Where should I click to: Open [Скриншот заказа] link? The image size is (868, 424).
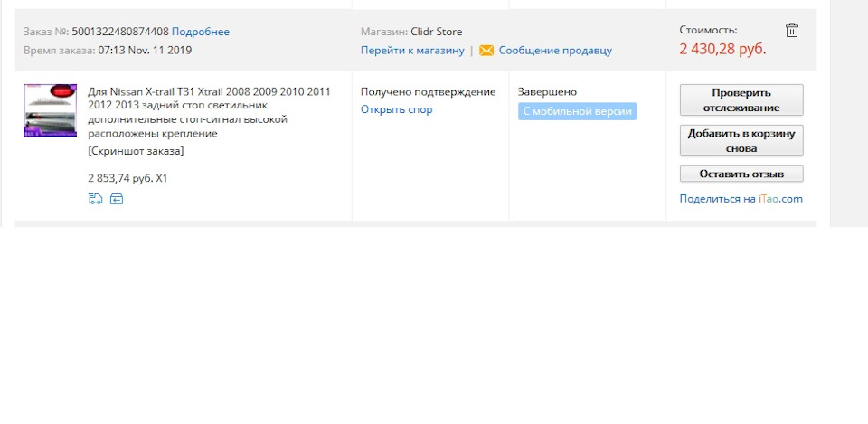pos(136,151)
